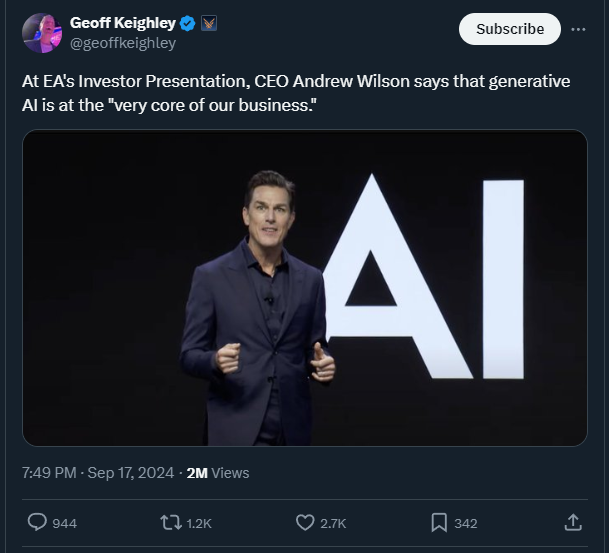This screenshot has width=609, height=553.
Task: Open the three-dot more options menu
Action: click(x=578, y=30)
